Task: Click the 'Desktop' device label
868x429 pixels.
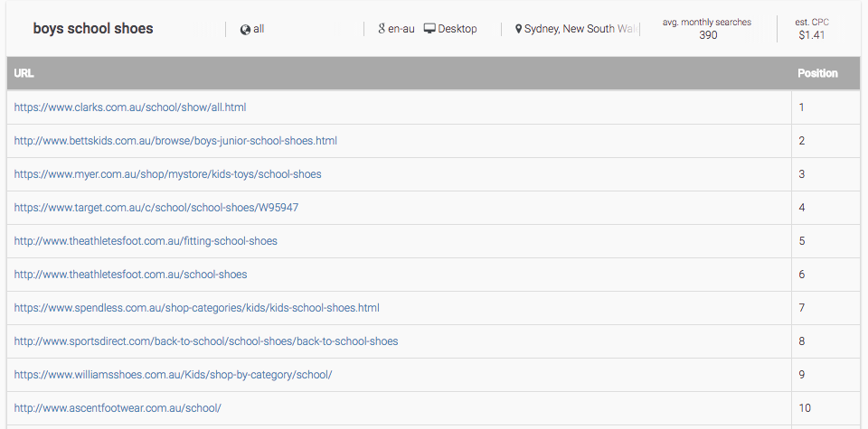Action: [x=458, y=29]
